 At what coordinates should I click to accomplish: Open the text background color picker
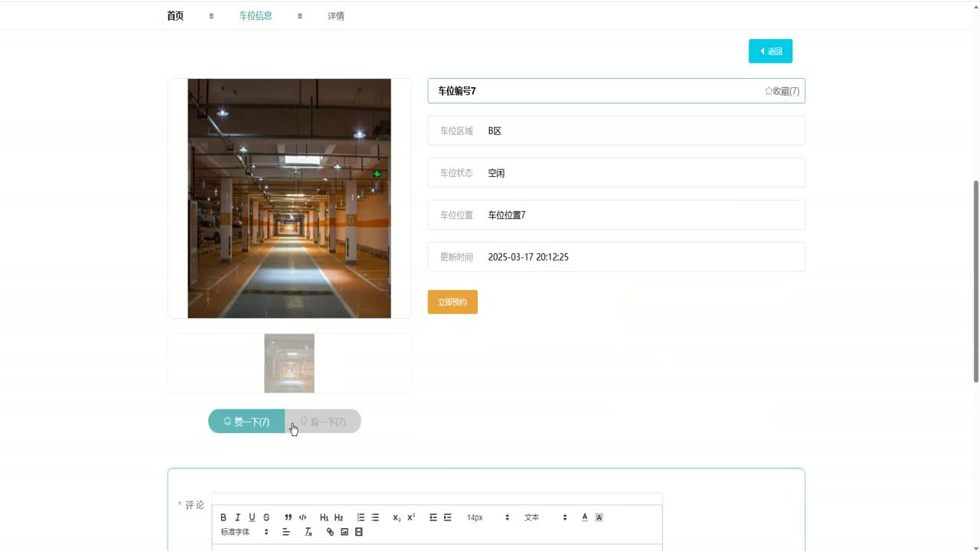[x=599, y=517]
